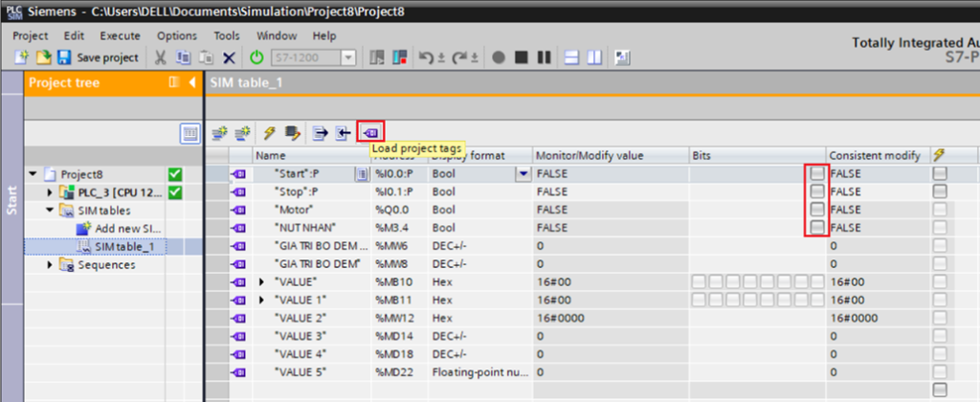980x402 pixels.
Task: Click the black square stop icon in main toolbar
Action: (521, 57)
